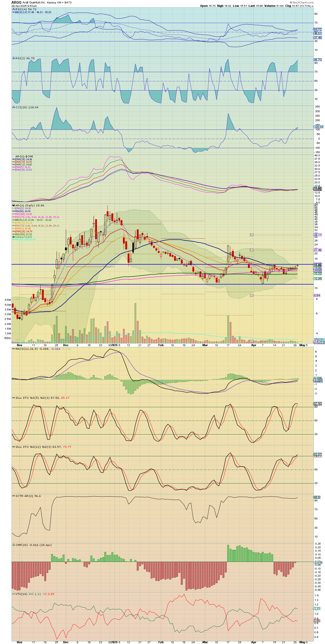Click the 'ARQQ:$ONE' ratio panel title
This screenshot has width=325, height=644.
[x=24, y=156]
